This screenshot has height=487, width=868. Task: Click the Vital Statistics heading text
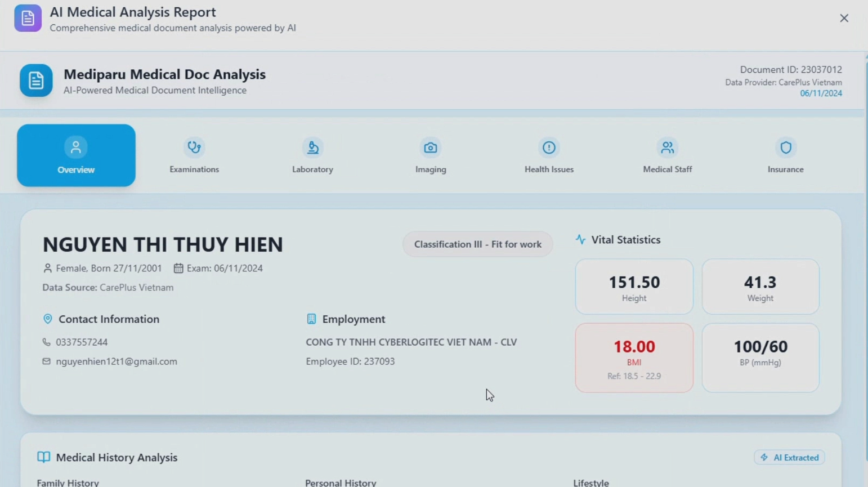coord(626,239)
